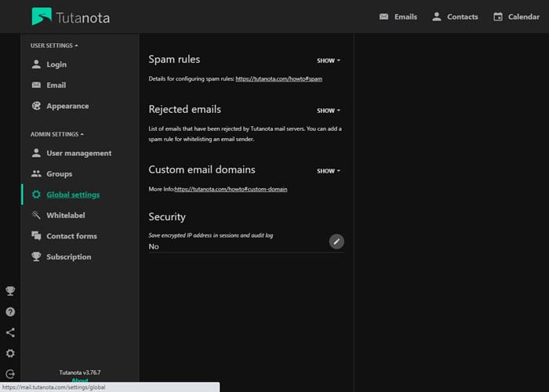Click the people icon beside Groups
This screenshot has height=392, width=549.
(36, 173)
